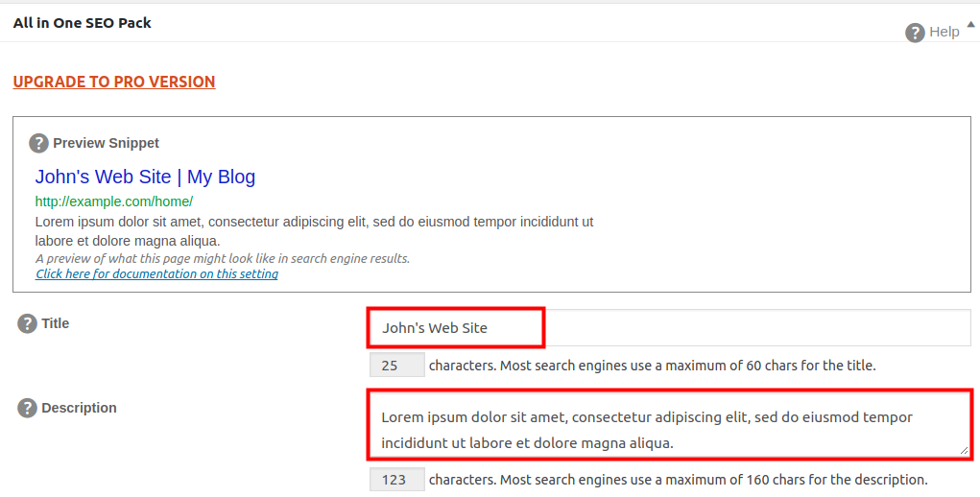Collapse the All in One SEO Pack panel
The image size is (980, 497).
[970, 24]
